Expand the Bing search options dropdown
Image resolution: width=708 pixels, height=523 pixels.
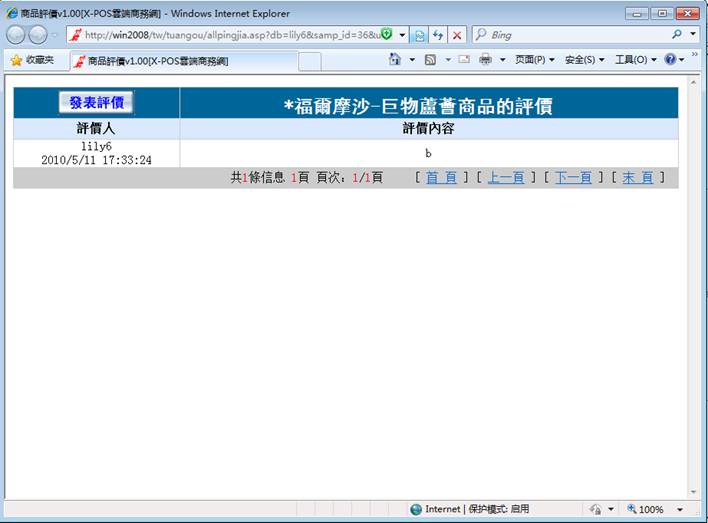[693, 35]
